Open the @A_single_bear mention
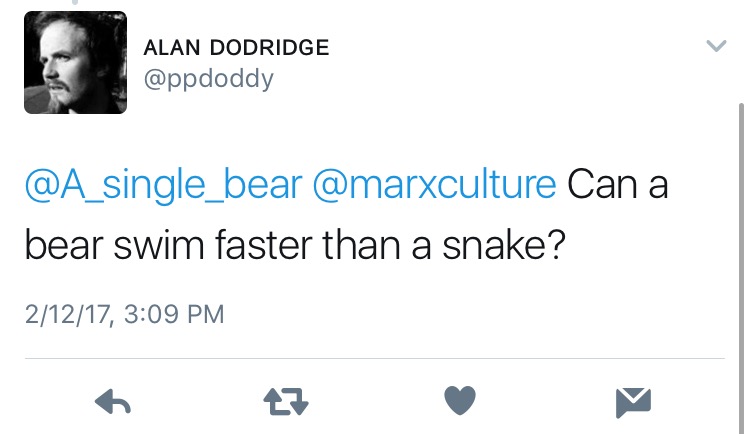The image size is (750, 434). (x=163, y=186)
